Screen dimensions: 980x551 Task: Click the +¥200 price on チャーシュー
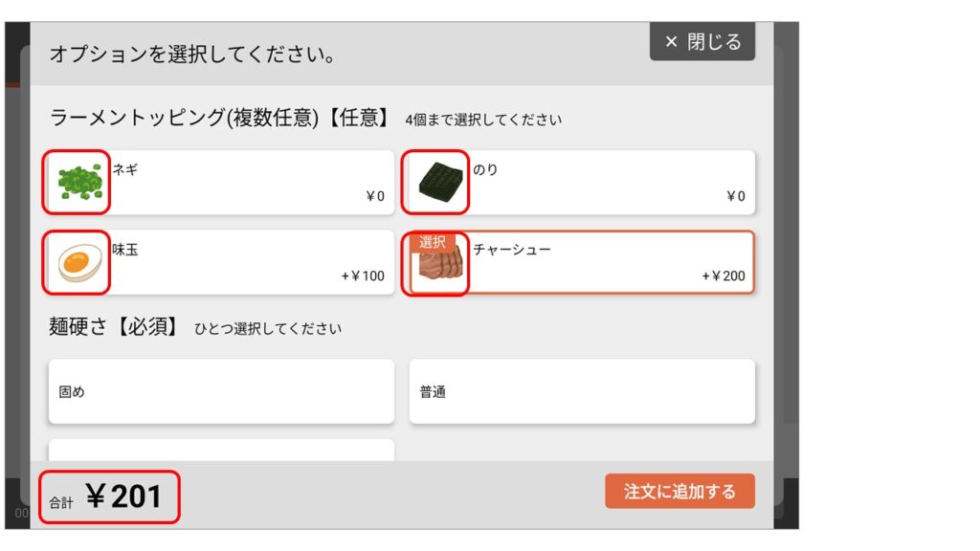[x=723, y=276]
